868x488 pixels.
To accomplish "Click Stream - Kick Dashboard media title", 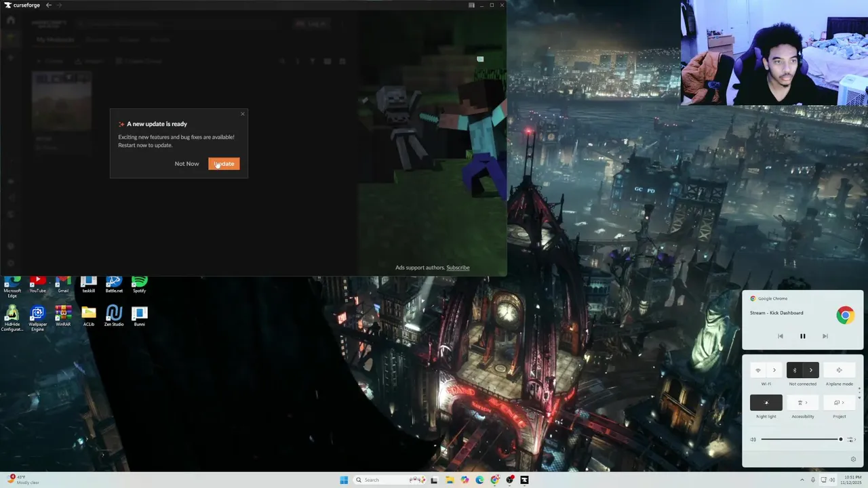I will [776, 312].
